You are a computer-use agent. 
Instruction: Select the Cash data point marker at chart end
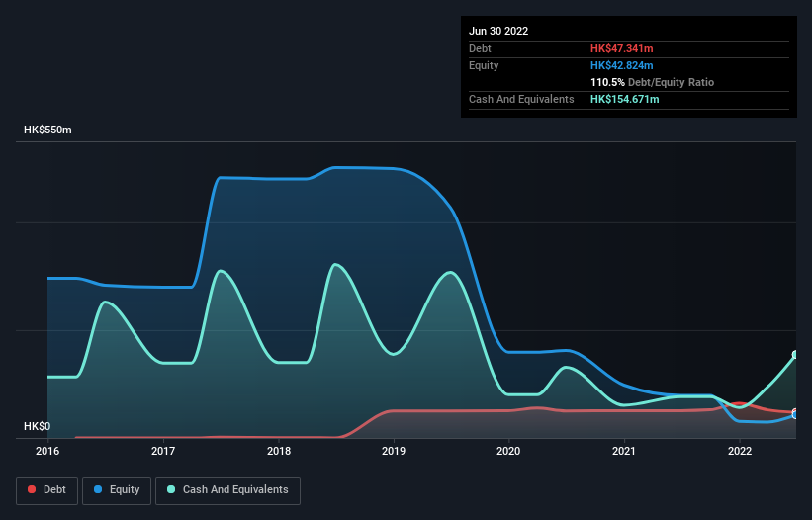796,355
